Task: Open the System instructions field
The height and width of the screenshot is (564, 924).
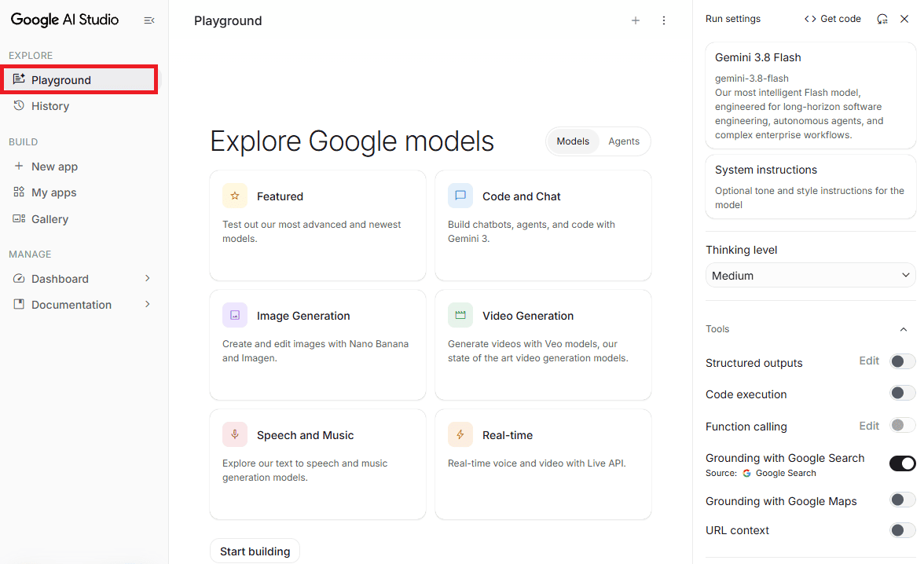Action: pos(810,187)
